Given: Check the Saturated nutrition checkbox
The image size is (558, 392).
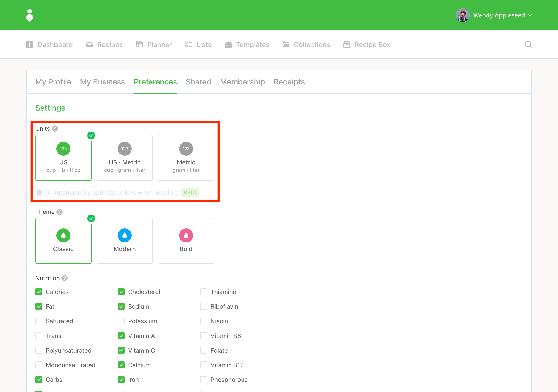Looking at the screenshot, I should point(39,321).
